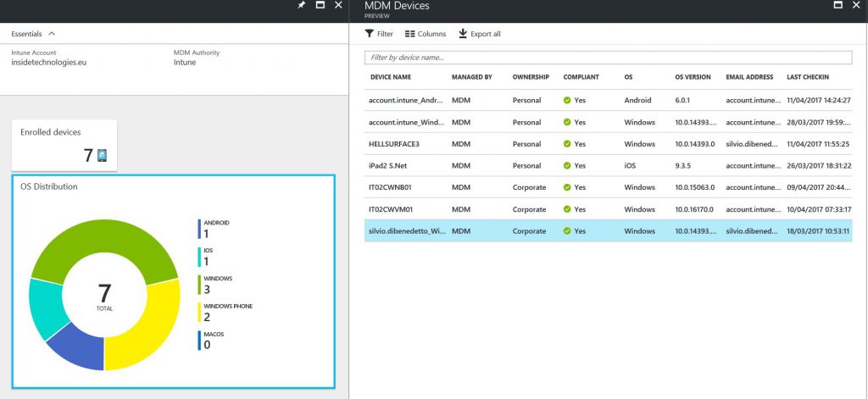The image size is (868, 399).
Task: Click Personal ownership in HELLSURFACE3 row
Action: (x=527, y=144)
